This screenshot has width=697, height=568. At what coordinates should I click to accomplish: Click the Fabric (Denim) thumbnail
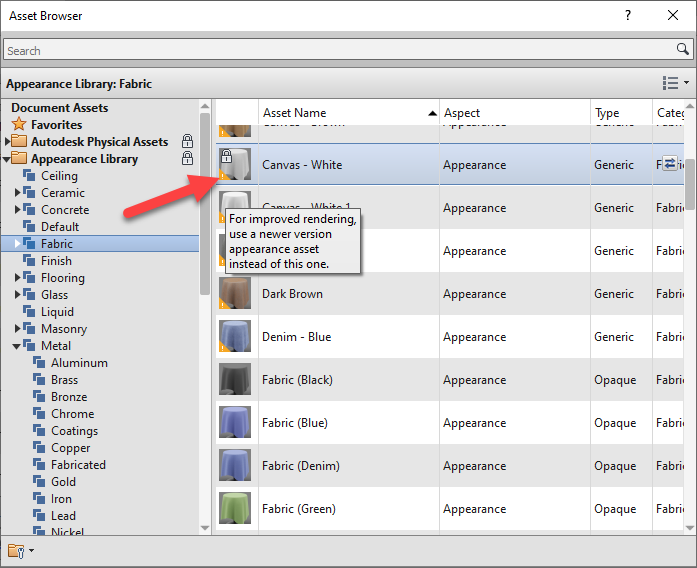(x=235, y=465)
